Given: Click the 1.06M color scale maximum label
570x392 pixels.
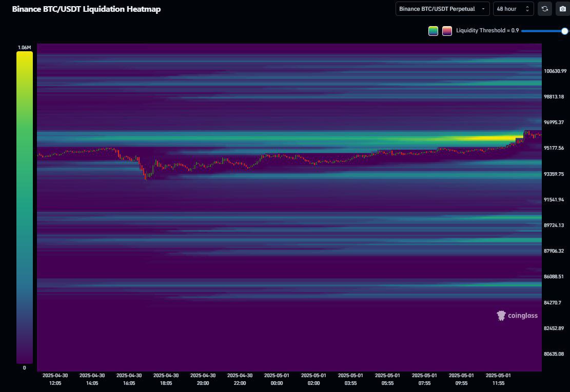Looking at the screenshot, I should point(24,48).
